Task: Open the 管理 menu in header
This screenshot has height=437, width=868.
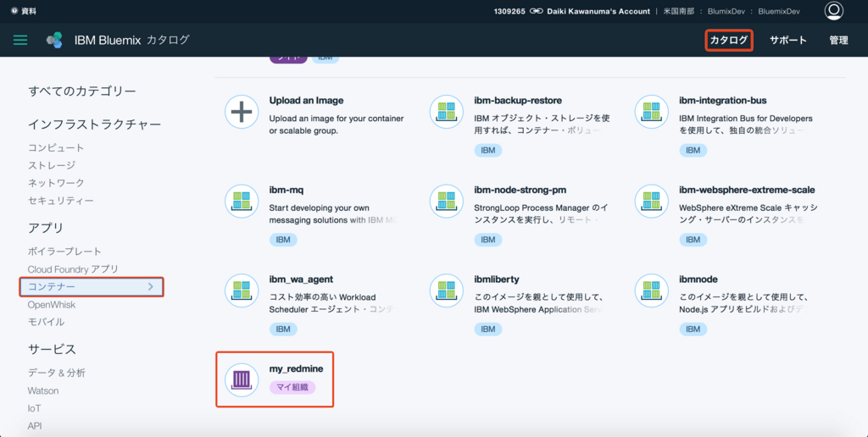Action: [x=838, y=40]
